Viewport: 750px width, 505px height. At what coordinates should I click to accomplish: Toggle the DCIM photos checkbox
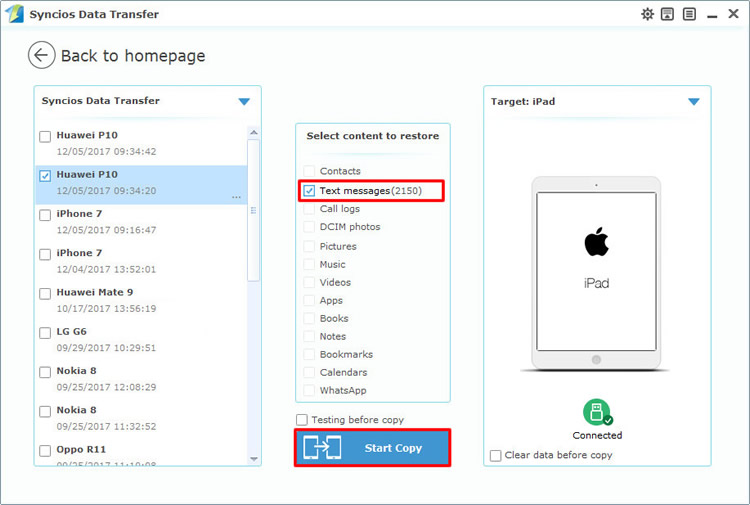309,227
